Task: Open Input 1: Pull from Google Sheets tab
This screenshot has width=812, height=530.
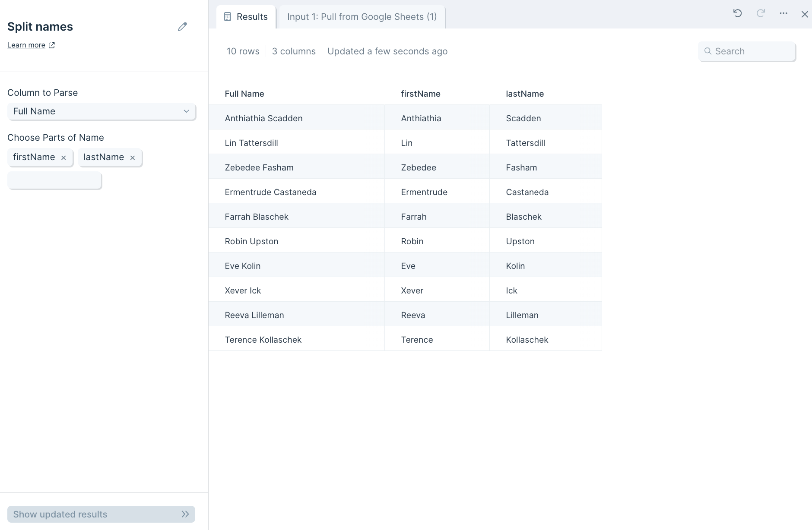Action: (362, 17)
